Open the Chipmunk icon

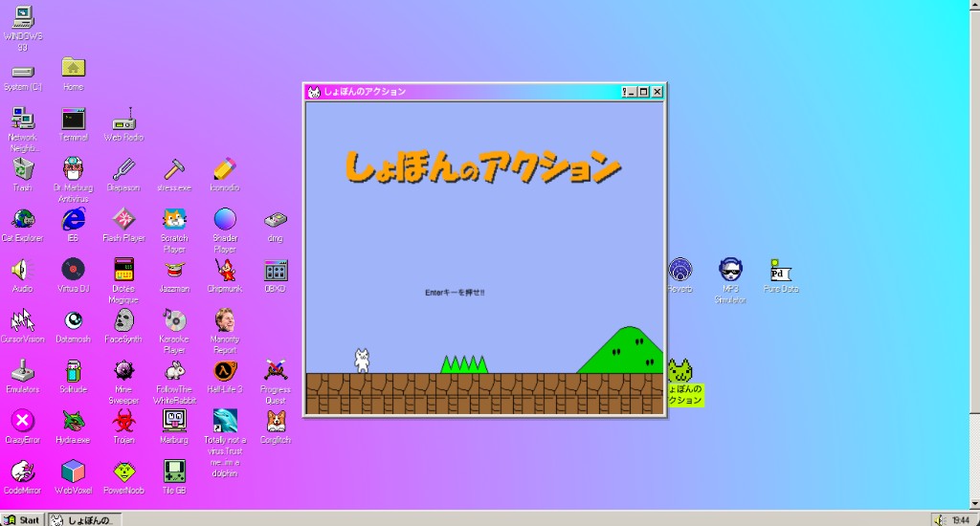click(225, 270)
